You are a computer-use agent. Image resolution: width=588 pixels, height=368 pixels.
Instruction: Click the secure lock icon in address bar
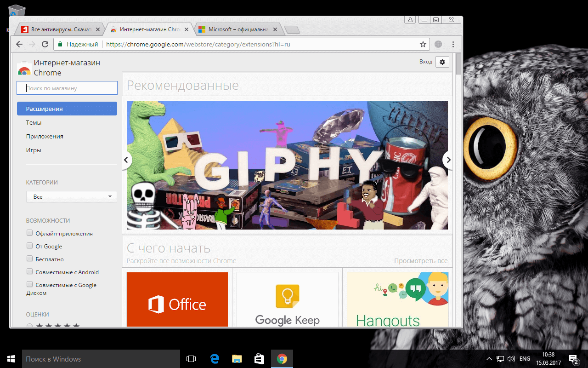(60, 44)
